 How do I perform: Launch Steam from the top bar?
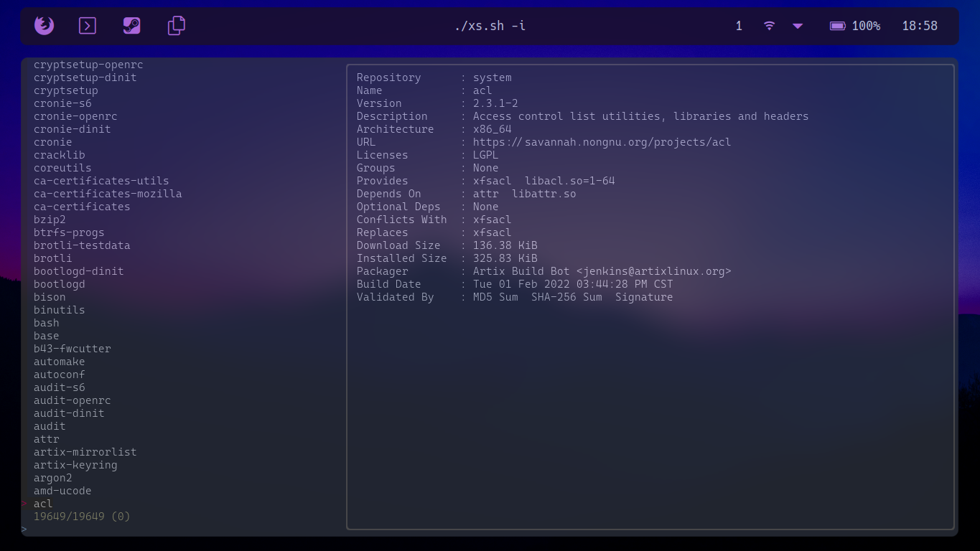pyautogui.click(x=131, y=25)
